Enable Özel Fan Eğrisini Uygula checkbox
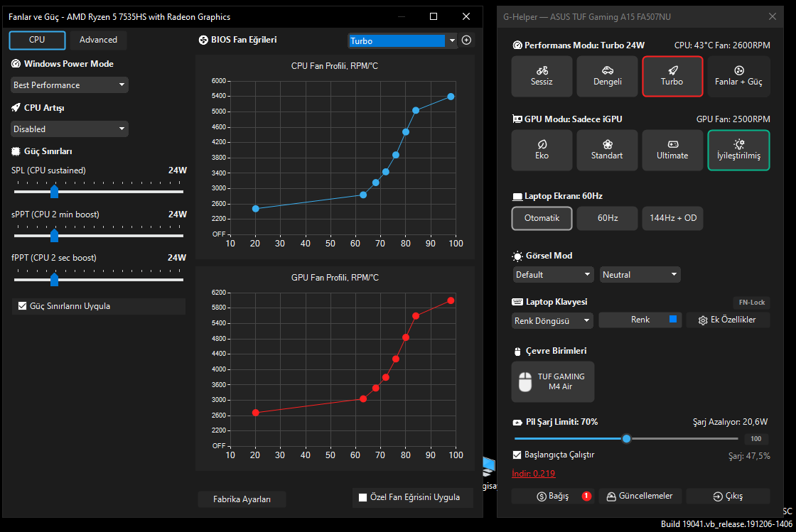Viewport: 796px width, 532px height. 362,497
